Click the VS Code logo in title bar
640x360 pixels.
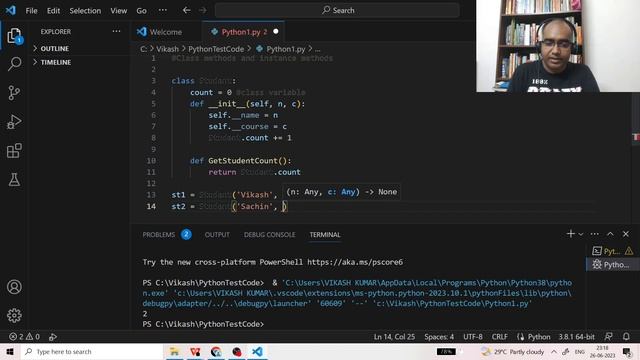point(11,10)
